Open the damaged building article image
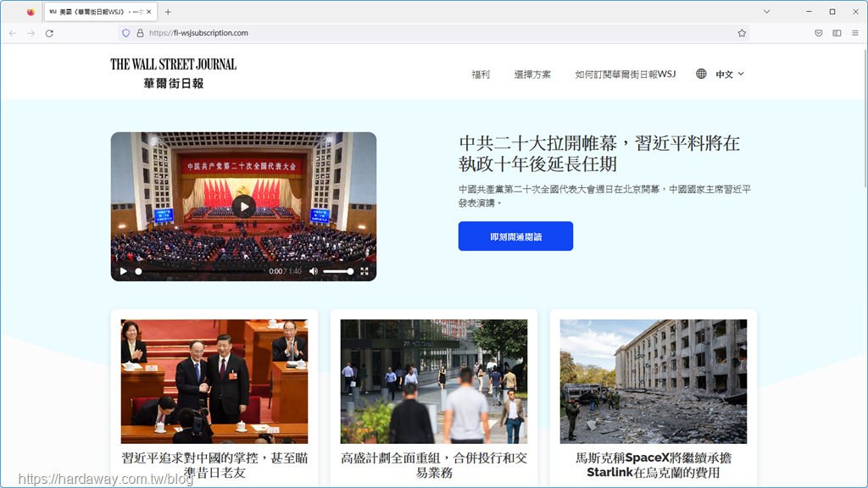The width and height of the screenshot is (868, 488). (654, 381)
